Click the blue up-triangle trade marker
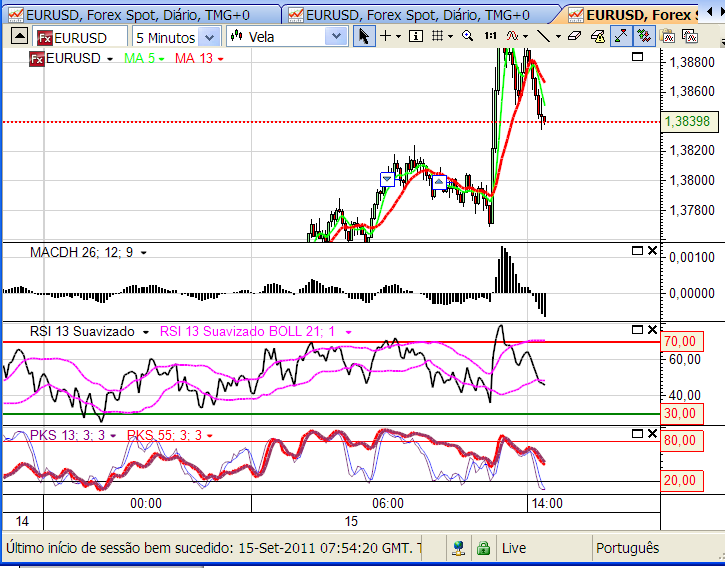The height and width of the screenshot is (568, 725). [x=439, y=182]
